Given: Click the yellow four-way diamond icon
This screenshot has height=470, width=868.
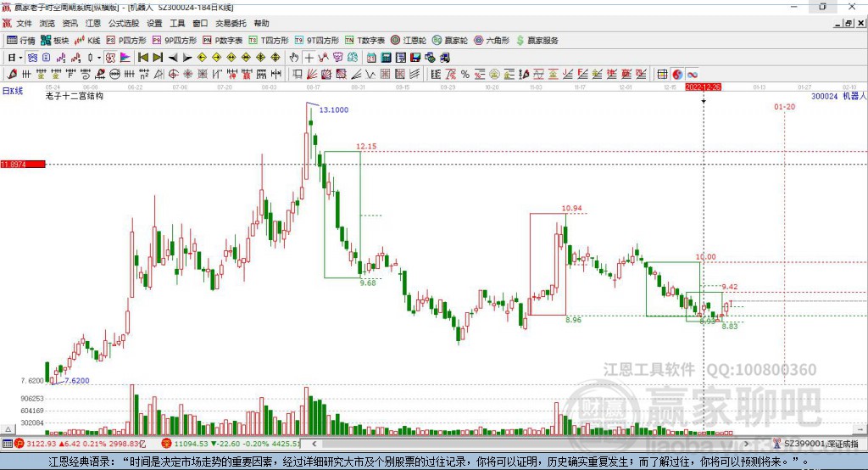Looking at the screenshot, I should coord(275,58).
